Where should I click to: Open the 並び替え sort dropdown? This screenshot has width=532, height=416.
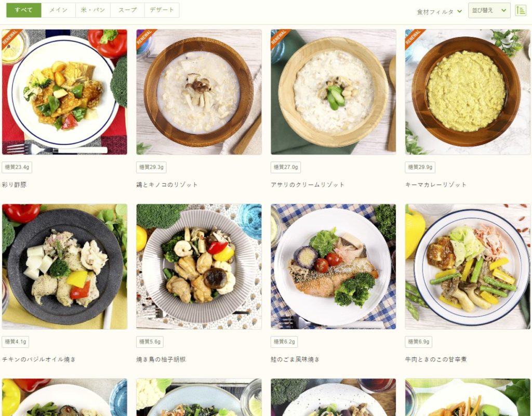click(489, 10)
